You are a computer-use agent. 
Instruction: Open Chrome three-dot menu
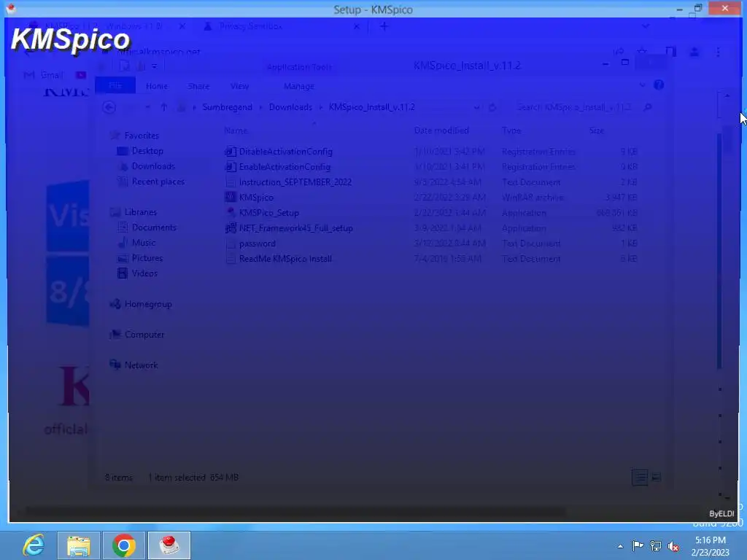718,52
